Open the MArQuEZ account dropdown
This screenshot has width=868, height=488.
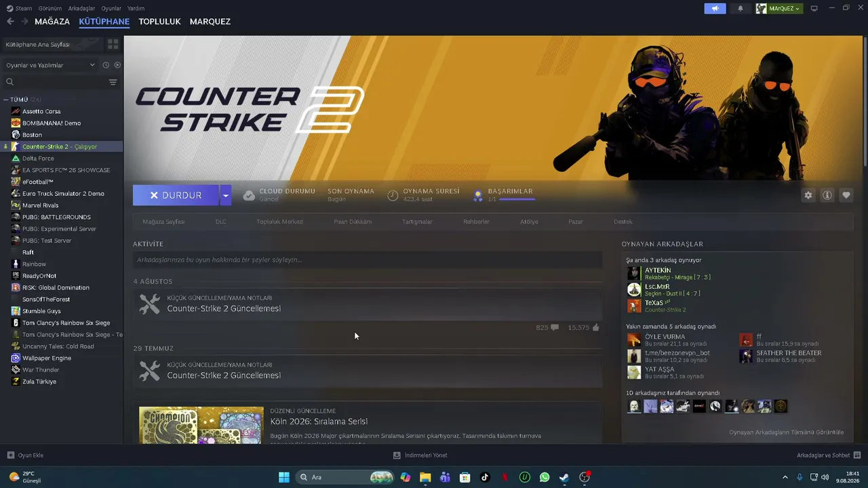point(778,8)
